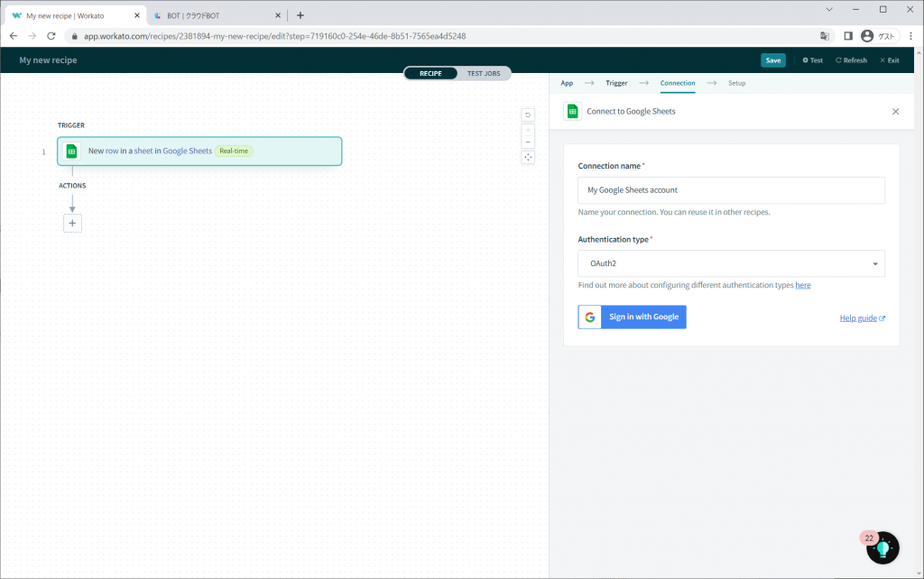
Task: Click the site lock icon in address bar
Action: [74, 36]
